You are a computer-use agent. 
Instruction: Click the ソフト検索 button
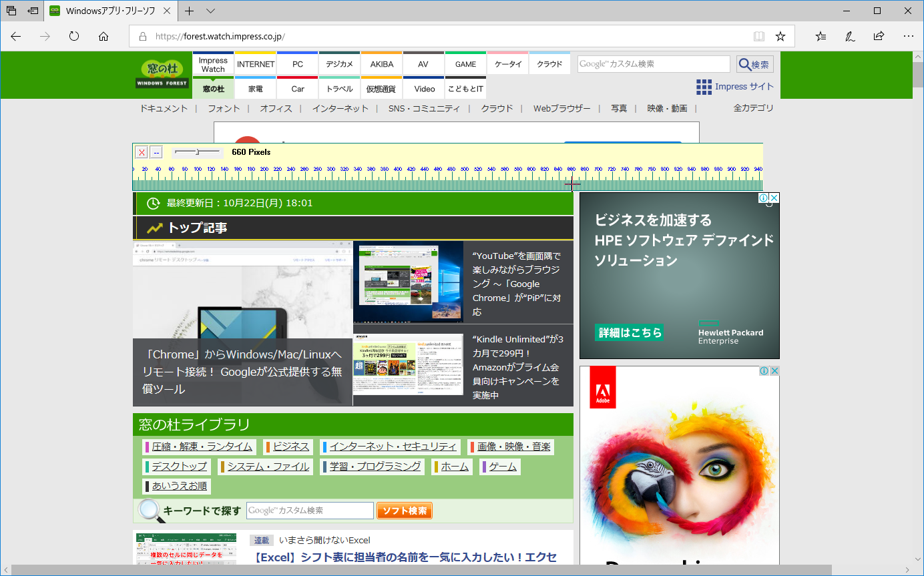pyautogui.click(x=404, y=510)
